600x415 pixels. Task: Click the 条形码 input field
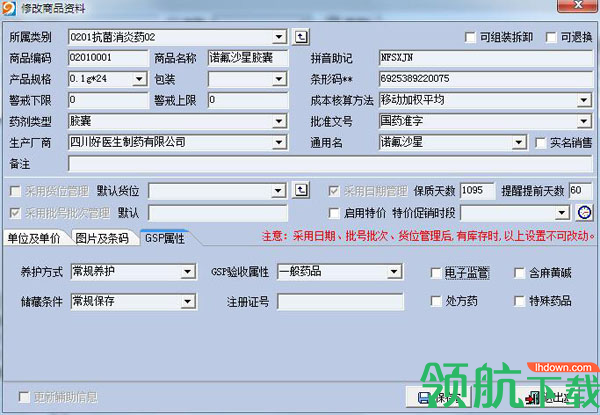coord(486,79)
